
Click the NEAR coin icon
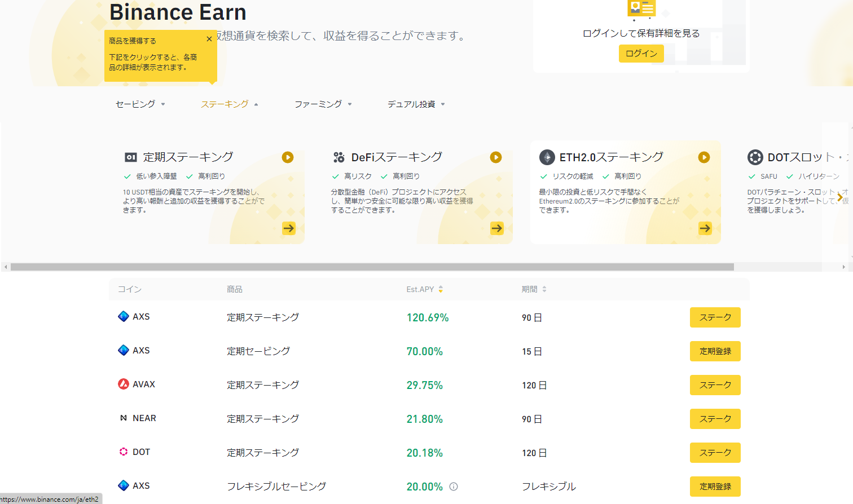124,418
